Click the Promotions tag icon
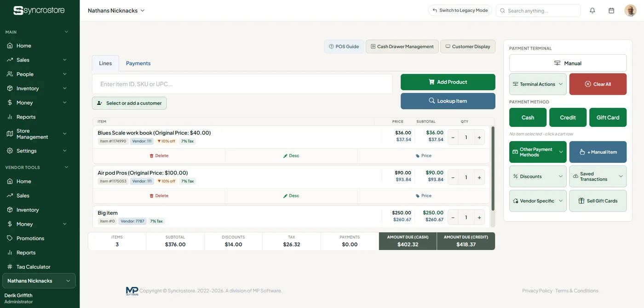Viewport: 644px width, 308px height. point(10,238)
